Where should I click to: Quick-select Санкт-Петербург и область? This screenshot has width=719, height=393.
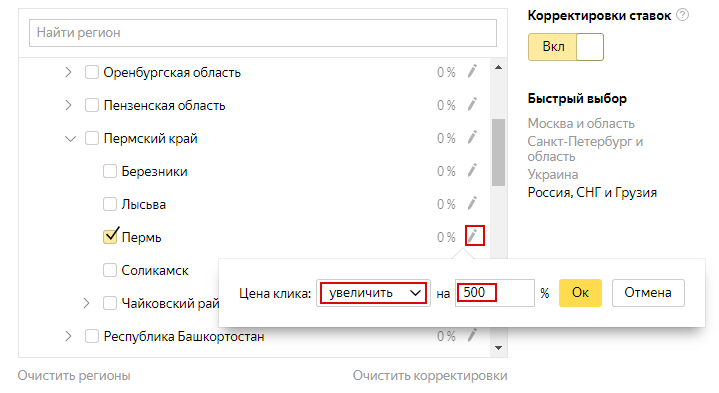point(585,149)
